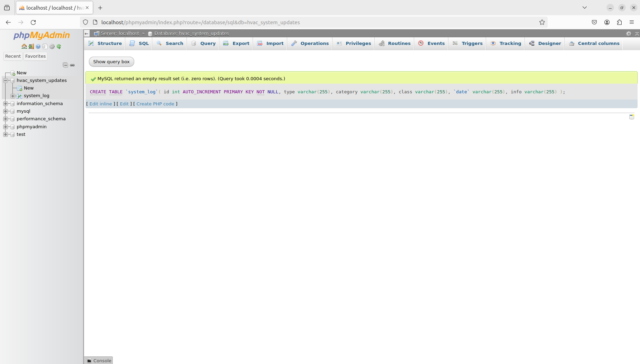Expand the system_log table node

[x=13, y=96]
